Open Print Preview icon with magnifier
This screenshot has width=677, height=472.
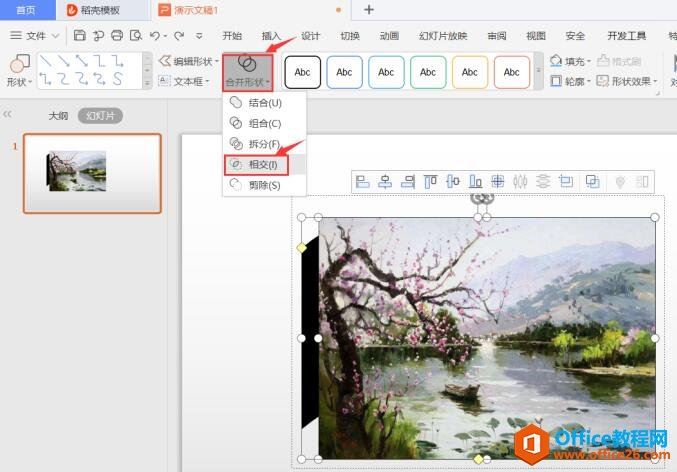(136, 35)
